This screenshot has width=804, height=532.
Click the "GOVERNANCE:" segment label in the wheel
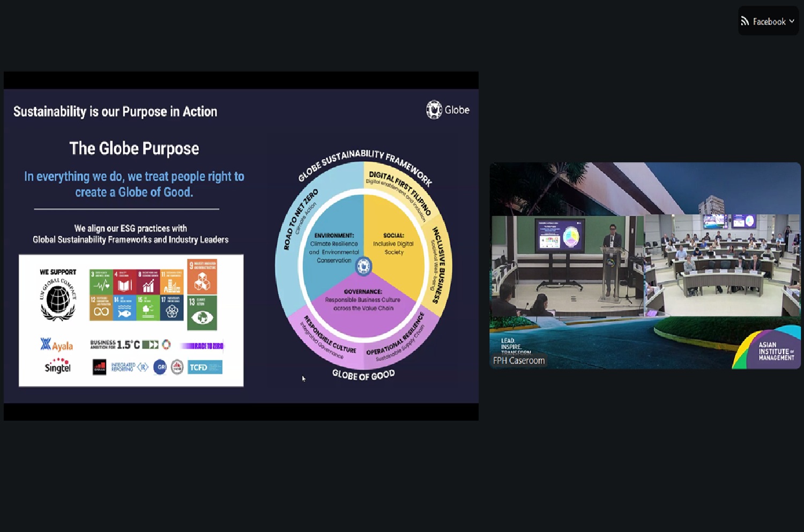363,292
